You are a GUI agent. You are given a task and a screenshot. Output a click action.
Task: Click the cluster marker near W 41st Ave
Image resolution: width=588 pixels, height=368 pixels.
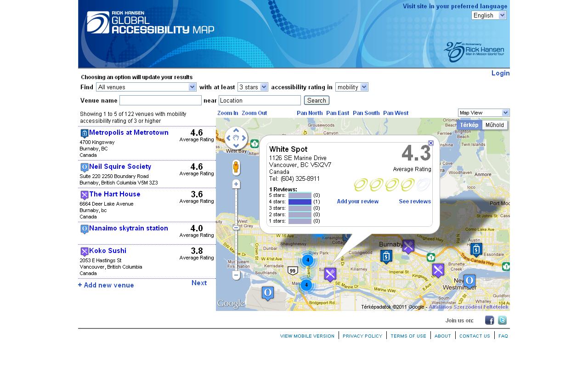point(308,260)
